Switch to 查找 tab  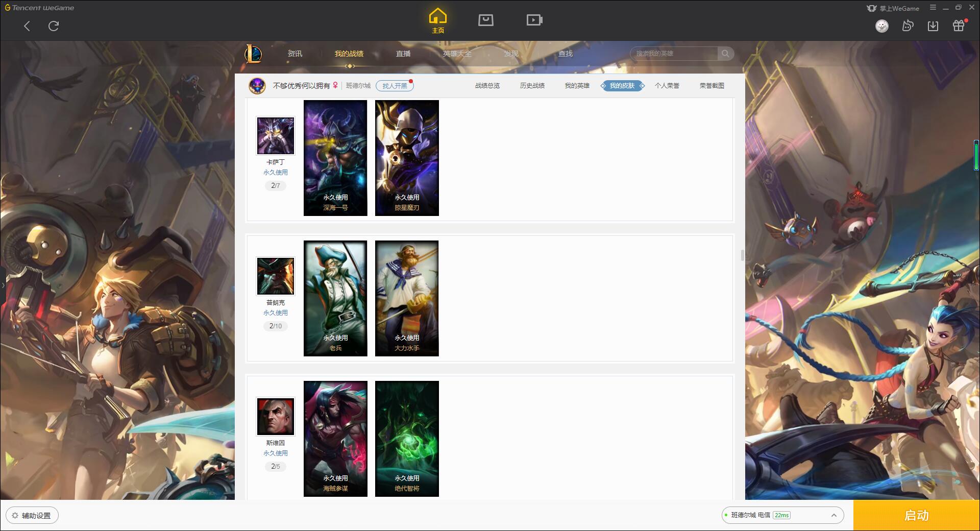coord(566,54)
